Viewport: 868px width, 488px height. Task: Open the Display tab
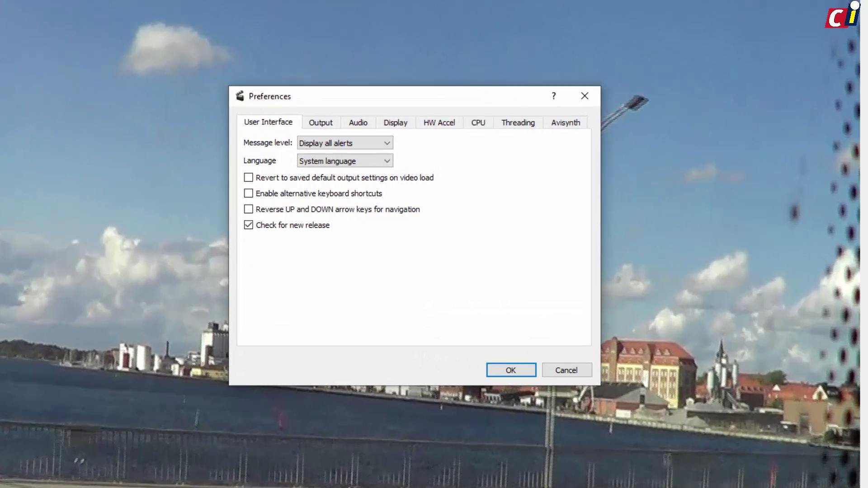click(x=395, y=122)
